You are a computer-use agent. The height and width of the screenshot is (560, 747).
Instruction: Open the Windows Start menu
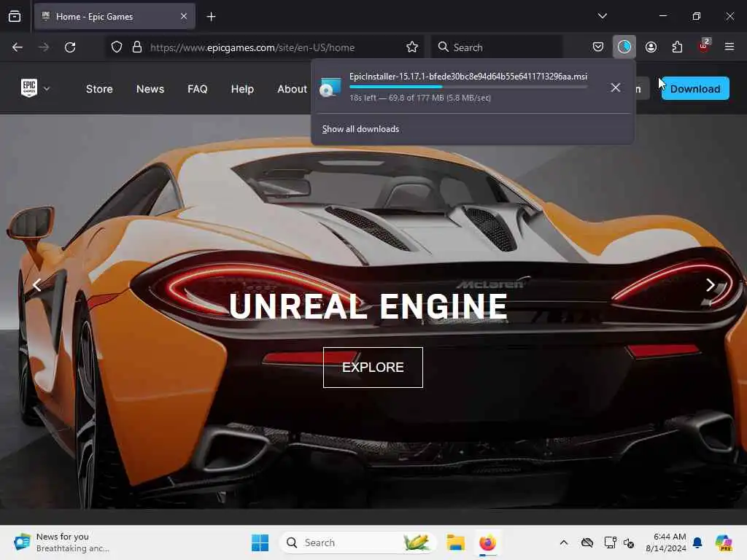point(260,542)
